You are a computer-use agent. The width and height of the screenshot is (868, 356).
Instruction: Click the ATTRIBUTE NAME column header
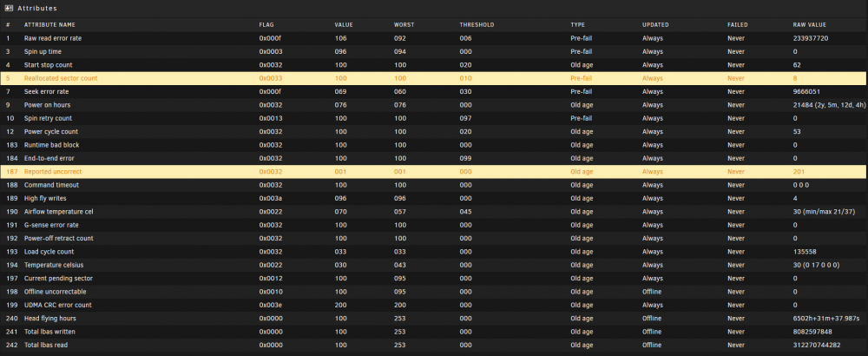(49, 25)
